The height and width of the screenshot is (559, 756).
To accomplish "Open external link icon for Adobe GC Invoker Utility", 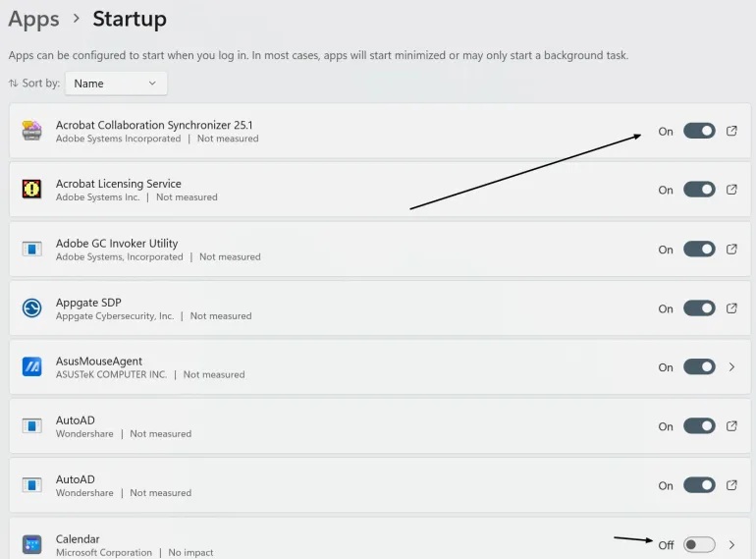I will [731, 250].
